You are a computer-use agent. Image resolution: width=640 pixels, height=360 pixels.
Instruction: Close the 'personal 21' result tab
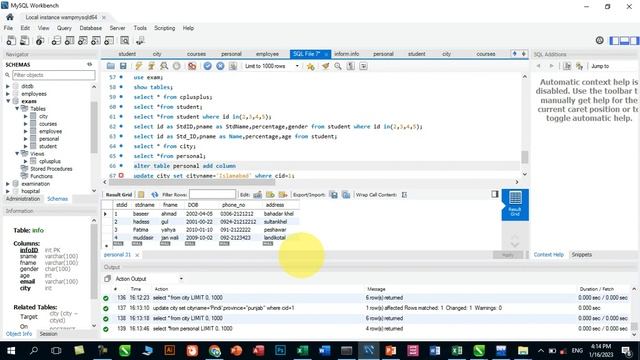click(137, 255)
